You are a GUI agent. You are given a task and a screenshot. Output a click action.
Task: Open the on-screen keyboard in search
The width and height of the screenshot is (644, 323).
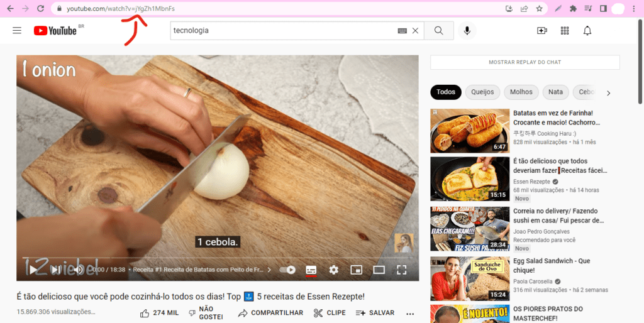tap(402, 31)
